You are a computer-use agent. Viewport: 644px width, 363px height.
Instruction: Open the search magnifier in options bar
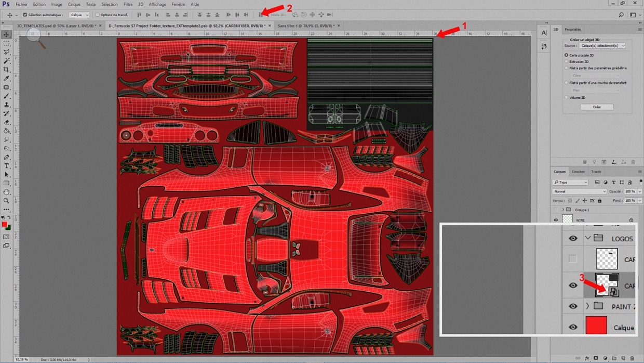(621, 15)
